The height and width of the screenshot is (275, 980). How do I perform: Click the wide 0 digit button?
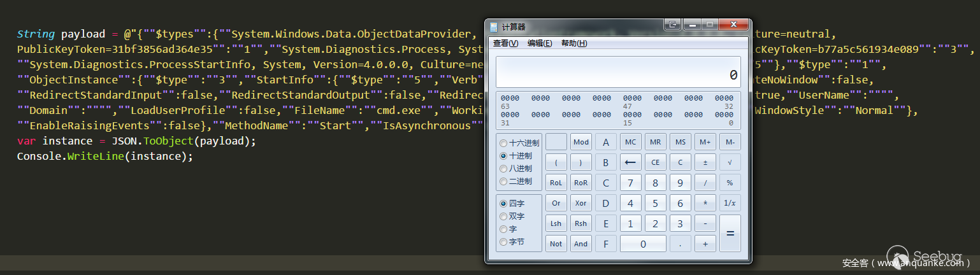coord(643,244)
